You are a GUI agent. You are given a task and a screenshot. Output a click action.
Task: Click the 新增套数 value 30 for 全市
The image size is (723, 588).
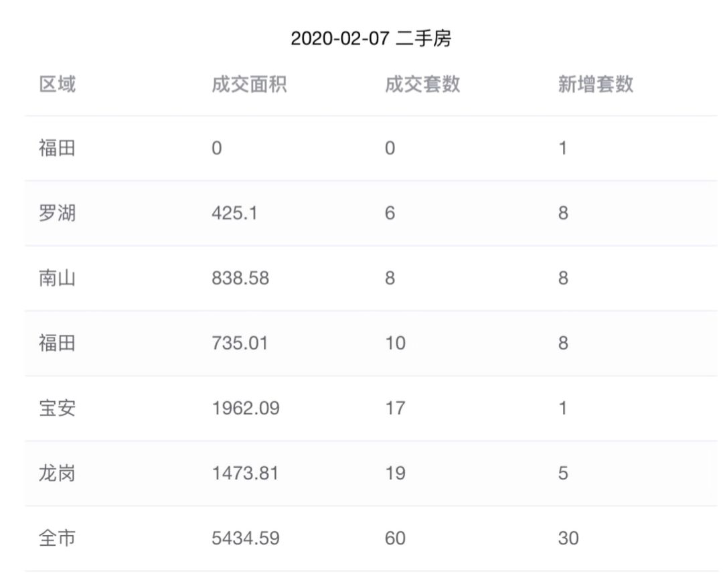click(568, 538)
